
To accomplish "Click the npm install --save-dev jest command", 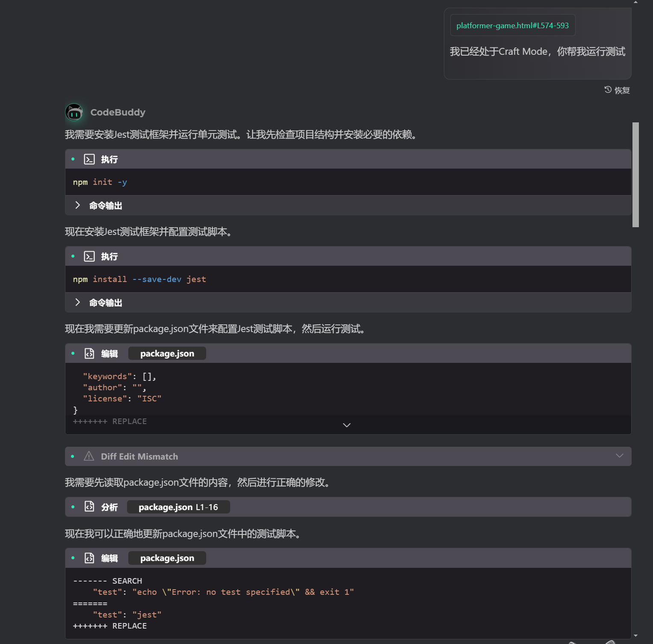I will tap(139, 279).
